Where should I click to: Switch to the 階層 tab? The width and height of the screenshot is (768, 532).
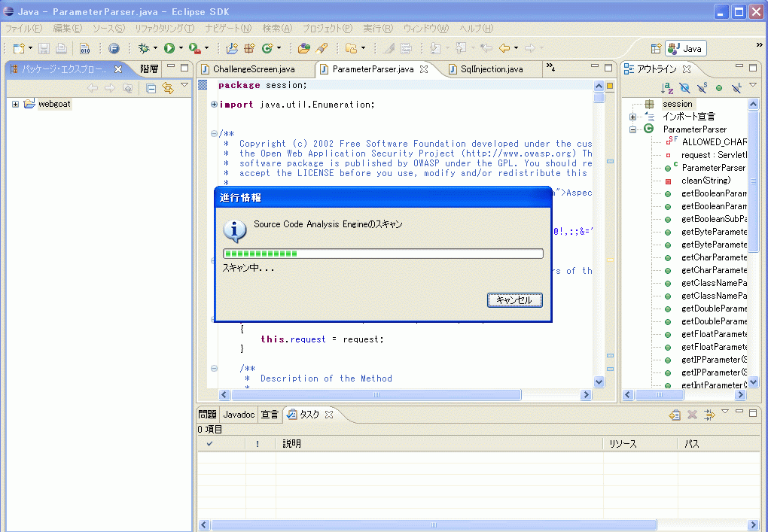coord(149,69)
